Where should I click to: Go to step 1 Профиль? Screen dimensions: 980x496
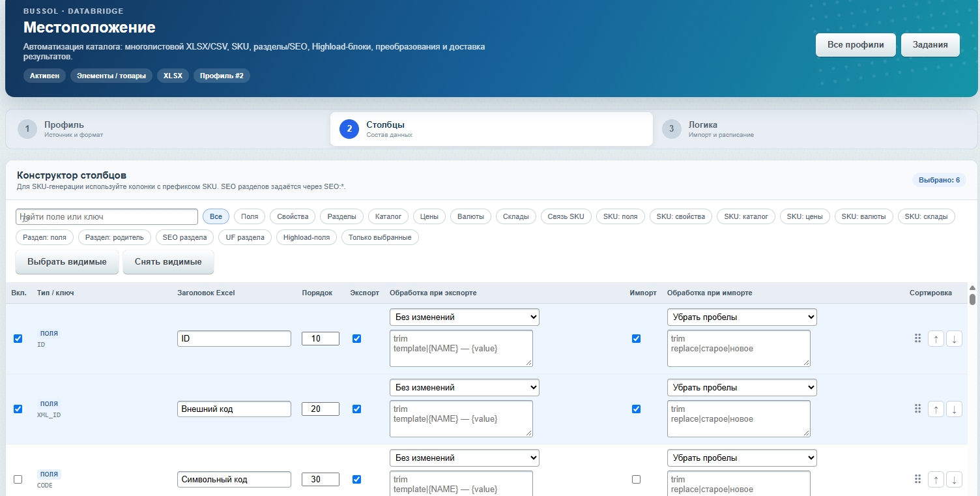(169, 129)
